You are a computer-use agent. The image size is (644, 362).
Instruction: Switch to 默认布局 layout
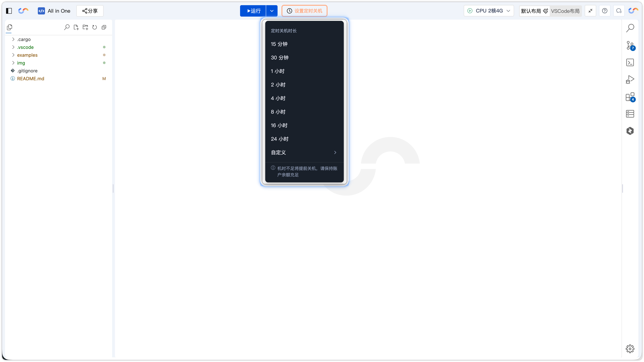(535, 11)
